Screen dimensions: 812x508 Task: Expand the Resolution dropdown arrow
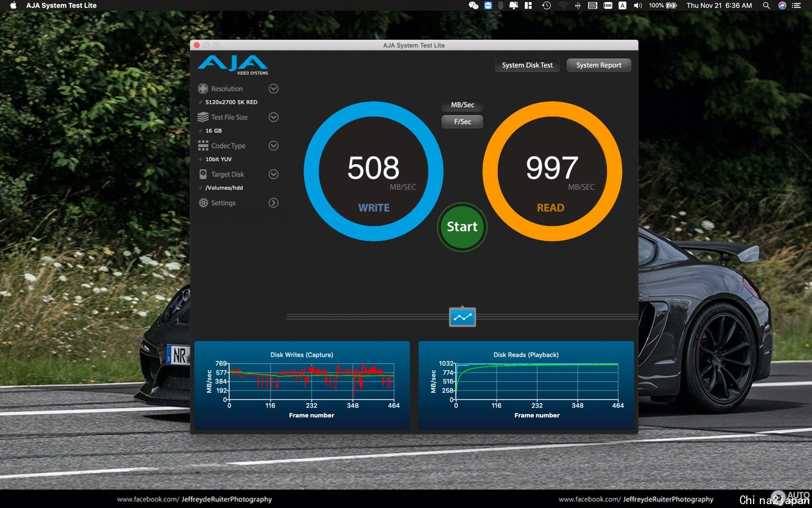click(274, 89)
